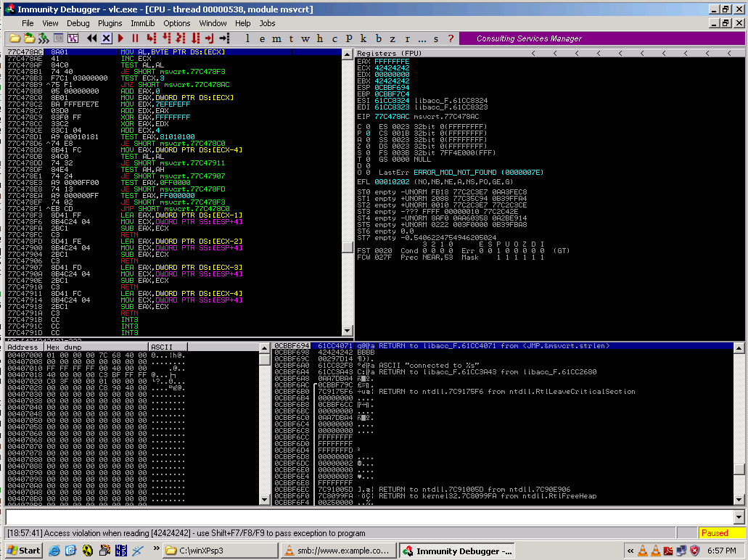
Task: Switch to the smb://www.example.co... taskbar window
Action: coord(337,551)
